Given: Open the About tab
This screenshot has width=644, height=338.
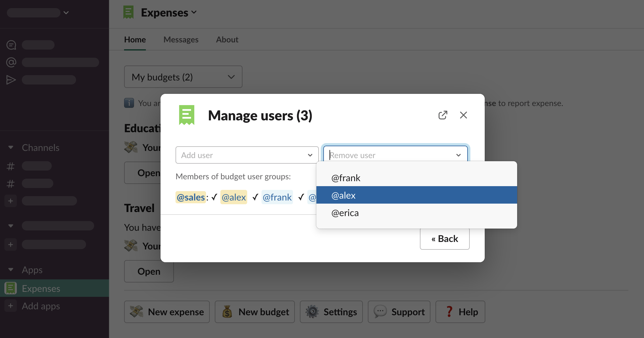Looking at the screenshot, I should [227, 40].
